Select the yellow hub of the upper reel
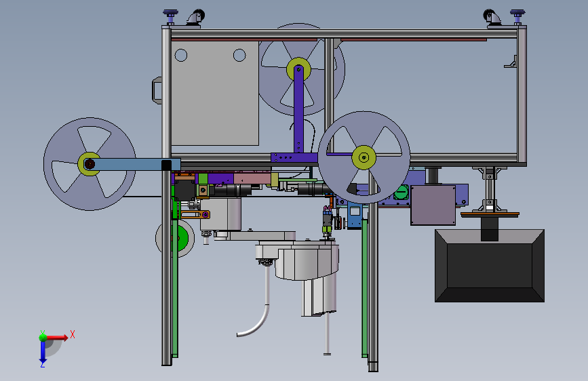Viewport: 588px width, 381px height. point(298,69)
